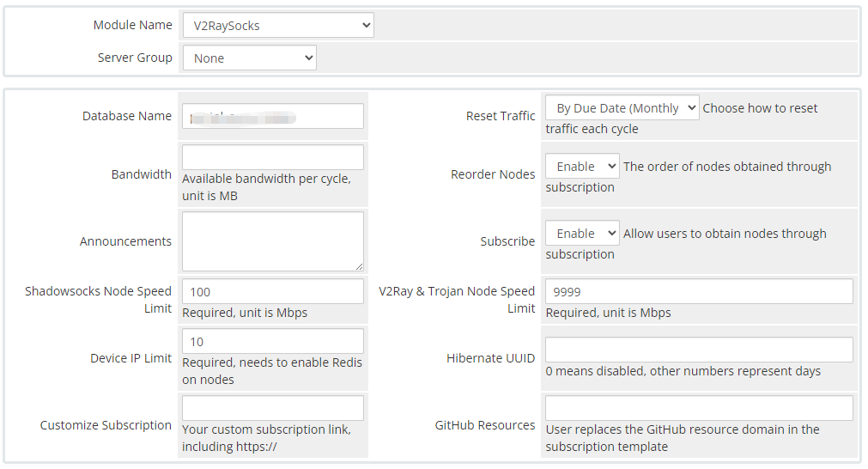Image resolution: width=868 pixels, height=469 pixels.
Task: Focus the GitHub Resources text field
Action: [699, 408]
